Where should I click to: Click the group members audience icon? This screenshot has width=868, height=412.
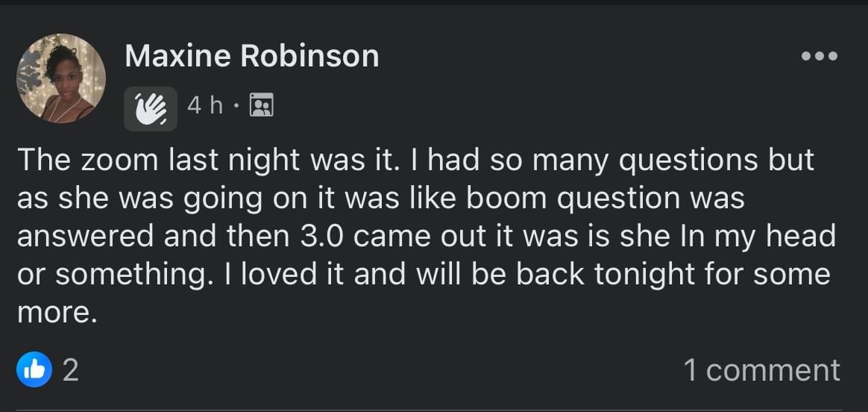click(260, 107)
